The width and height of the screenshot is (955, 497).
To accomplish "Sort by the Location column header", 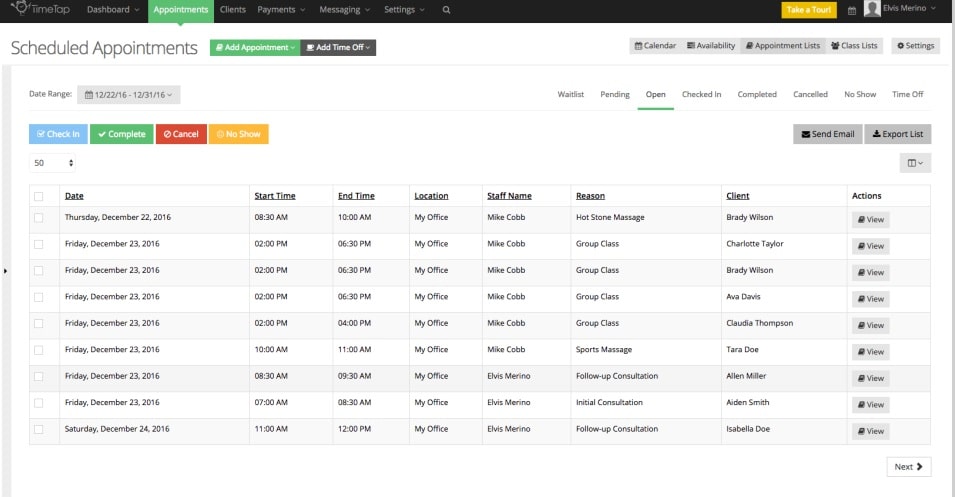I will 431,196.
